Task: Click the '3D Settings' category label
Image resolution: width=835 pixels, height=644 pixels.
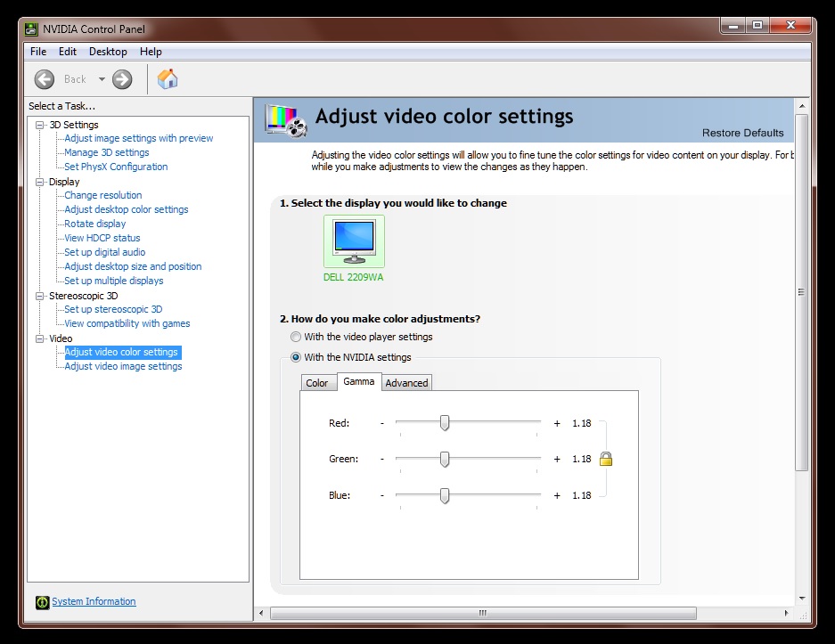Action: pyautogui.click(x=73, y=125)
